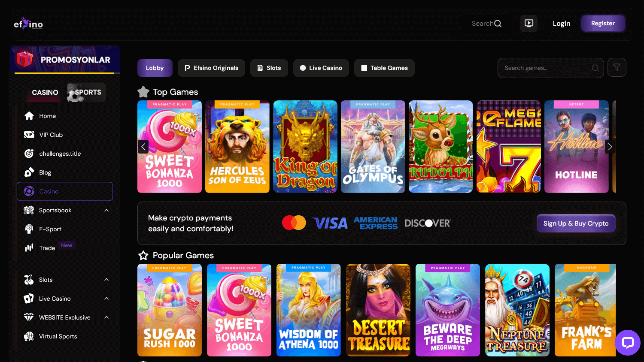Advance Top Games carousel right arrow
644x362 pixels.
(610, 147)
